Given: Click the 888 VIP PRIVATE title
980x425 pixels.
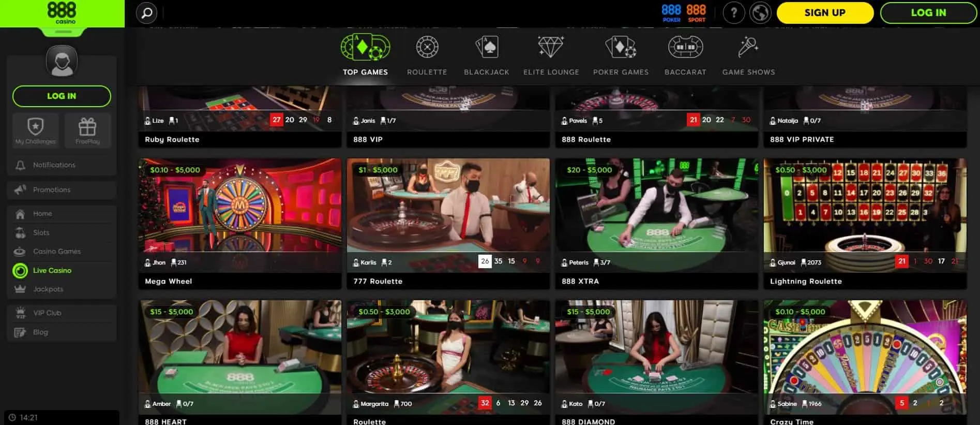Looking at the screenshot, I should click(x=802, y=140).
